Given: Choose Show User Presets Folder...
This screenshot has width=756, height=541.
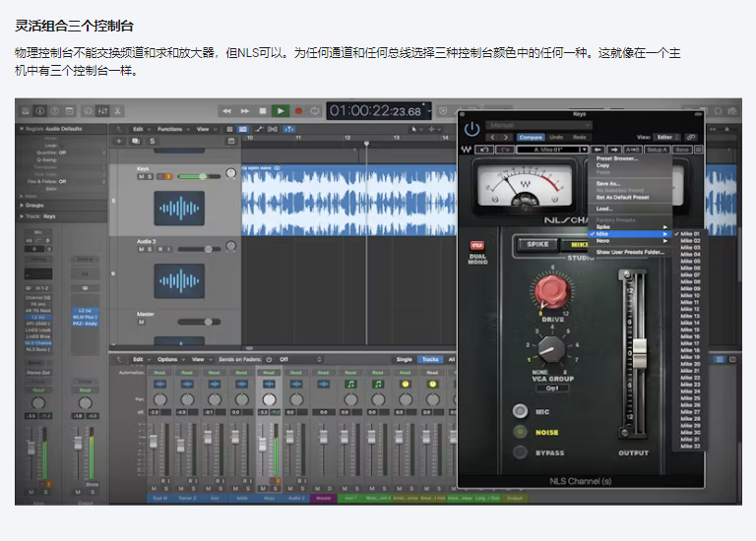Looking at the screenshot, I should [x=630, y=252].
